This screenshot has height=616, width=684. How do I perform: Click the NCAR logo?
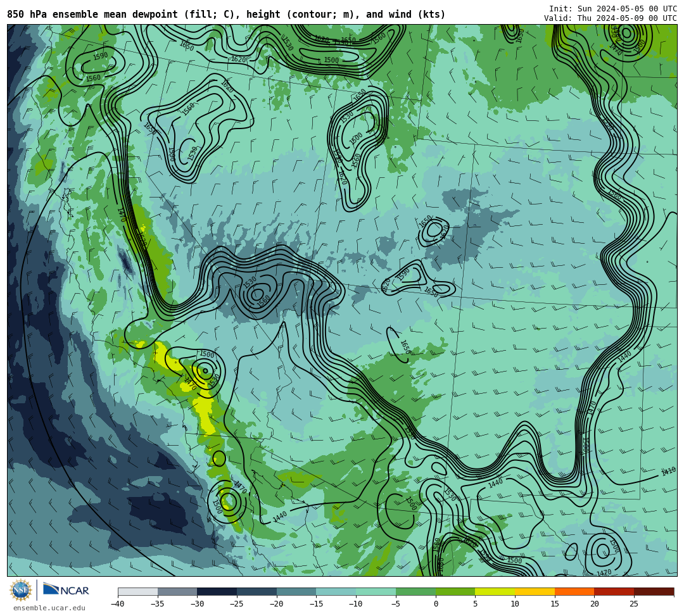click(66, 590)
